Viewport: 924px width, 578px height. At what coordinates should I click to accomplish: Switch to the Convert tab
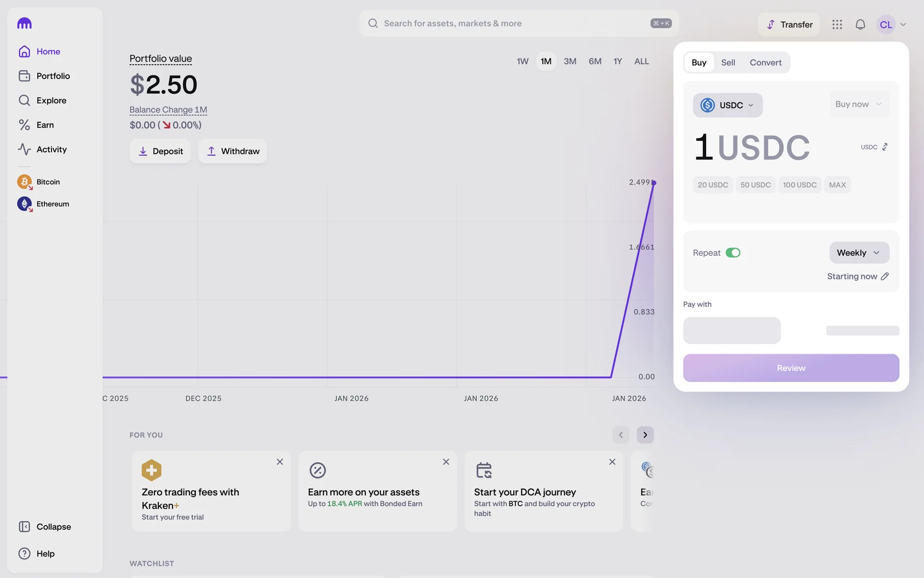(765, 63)
